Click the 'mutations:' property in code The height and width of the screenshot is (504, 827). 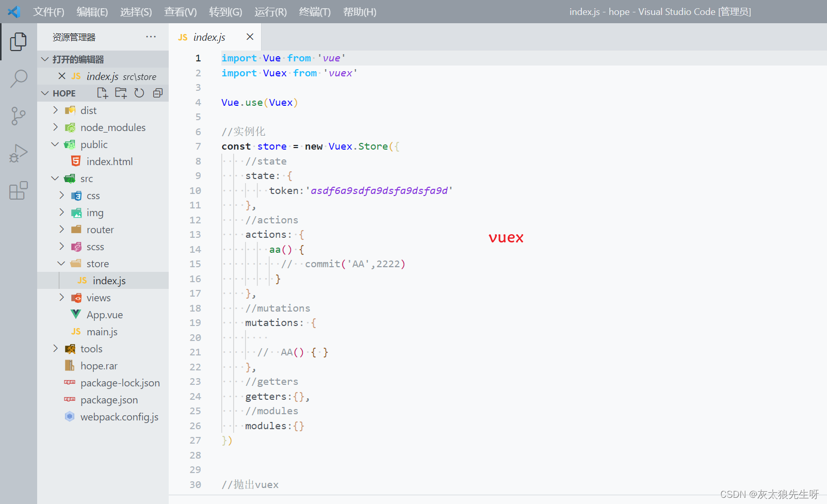[274, 322]
